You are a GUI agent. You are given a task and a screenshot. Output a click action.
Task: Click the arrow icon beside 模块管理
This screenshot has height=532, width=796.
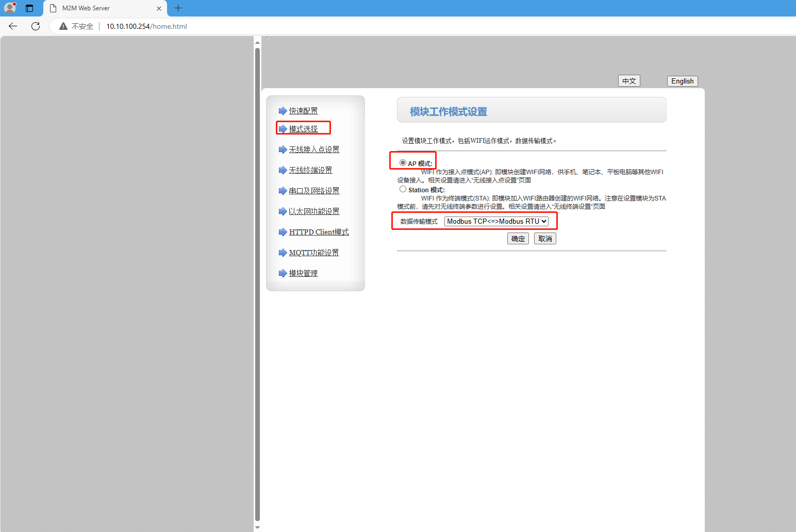pyautogui.click(x=283, y=273)
